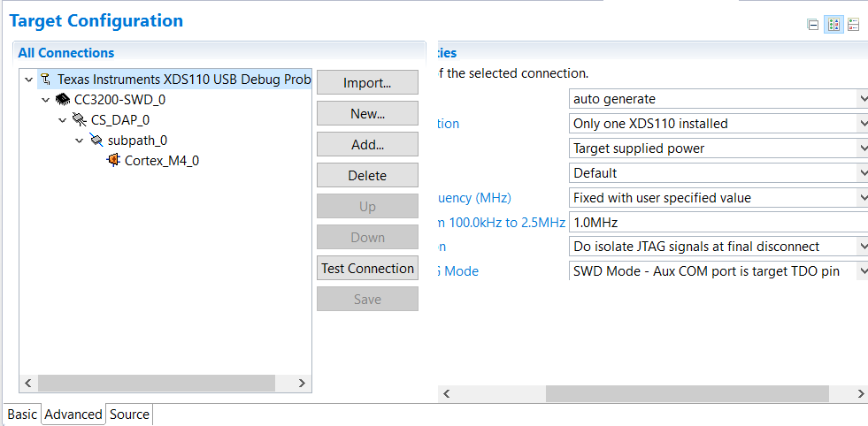This screenshot has width=868, height=426.
Task: Open the SWD Mode dropdown
Action: [717, 271]
